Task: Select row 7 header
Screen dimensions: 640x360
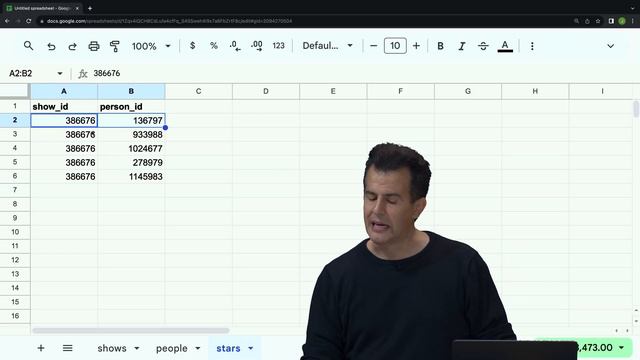Action: 15,190
